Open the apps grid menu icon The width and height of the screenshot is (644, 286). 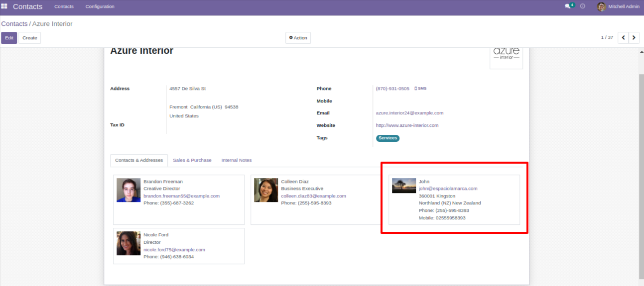pyautogui.click(x=4, y=6)
